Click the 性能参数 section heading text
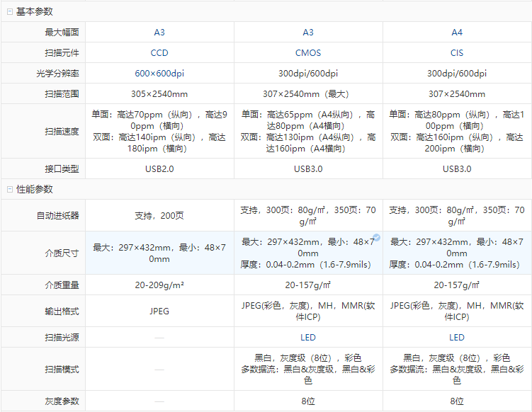This screenshot has width=532, height=412. click(34, 189)
